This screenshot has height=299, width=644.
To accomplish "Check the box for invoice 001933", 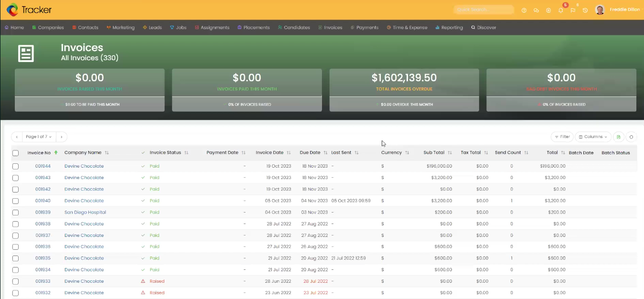I will click(x=15, y=281).
